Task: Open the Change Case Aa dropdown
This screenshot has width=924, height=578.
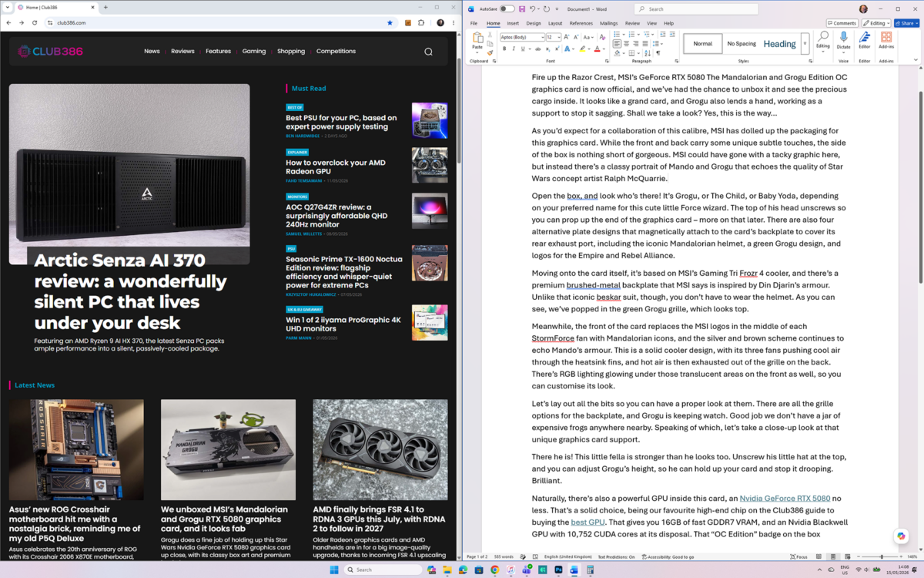Action: [x=588, y=37]
